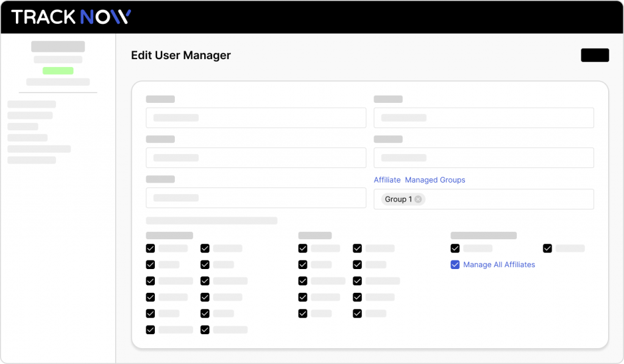Uncheck the Manage All Affiliates checkbox
This screenshot has height=364, width=624.
(455, 265)
